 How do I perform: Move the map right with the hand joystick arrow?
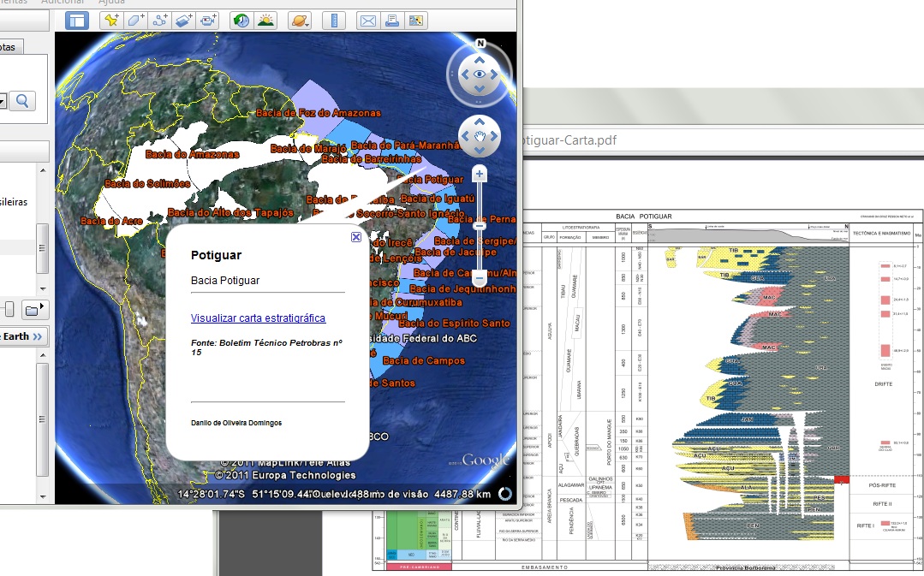[494, 136]
